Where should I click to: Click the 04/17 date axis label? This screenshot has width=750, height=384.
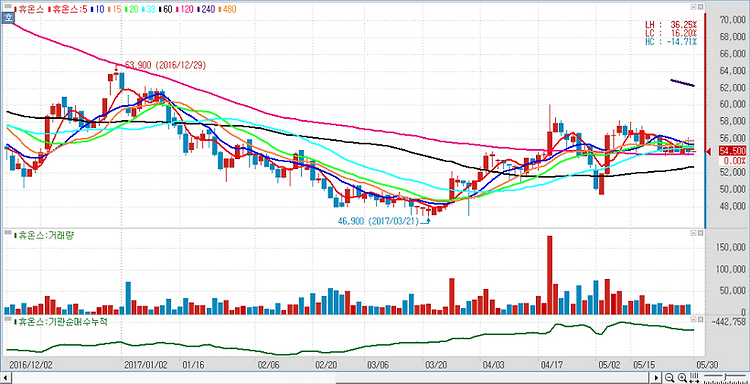pyautogui.click(x=551, y=365)
